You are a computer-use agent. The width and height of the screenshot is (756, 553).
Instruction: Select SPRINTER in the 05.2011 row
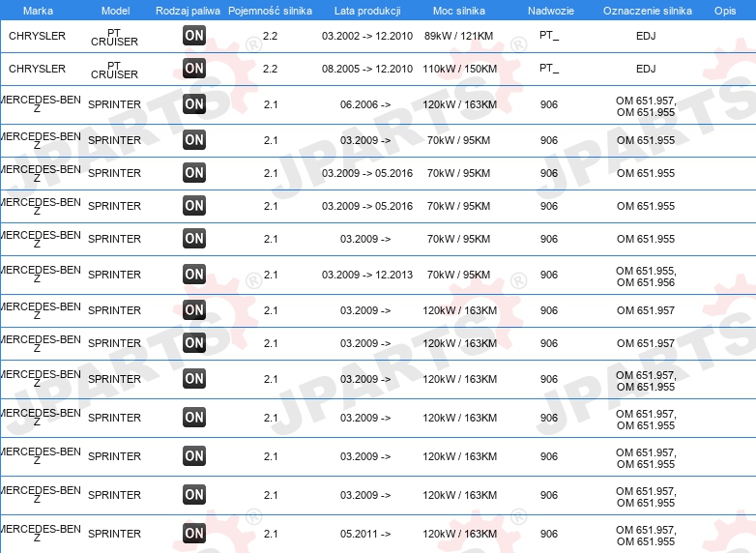tap(114, 534)
